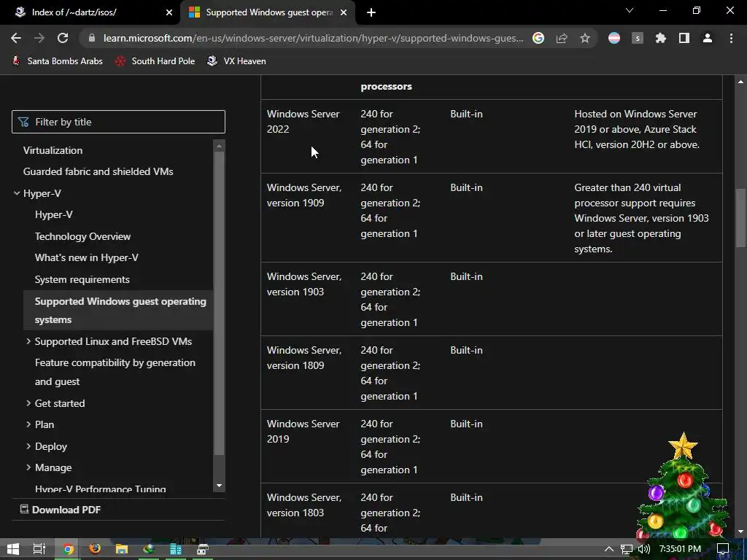Open a new tab with the plus button

coord(371,12)
